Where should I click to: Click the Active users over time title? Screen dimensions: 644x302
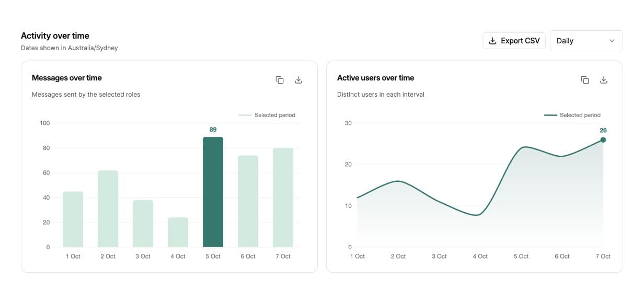point(375,78)
